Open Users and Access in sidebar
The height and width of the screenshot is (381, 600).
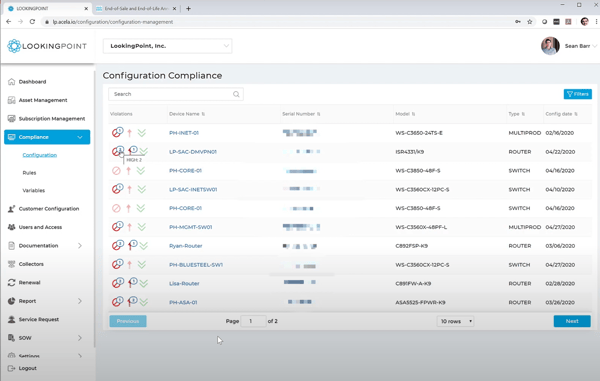click(40, 227)
